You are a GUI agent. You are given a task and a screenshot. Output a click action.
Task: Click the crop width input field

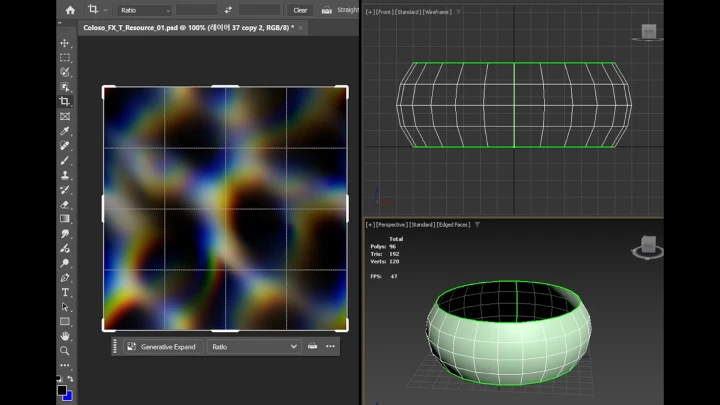point(196,10)
